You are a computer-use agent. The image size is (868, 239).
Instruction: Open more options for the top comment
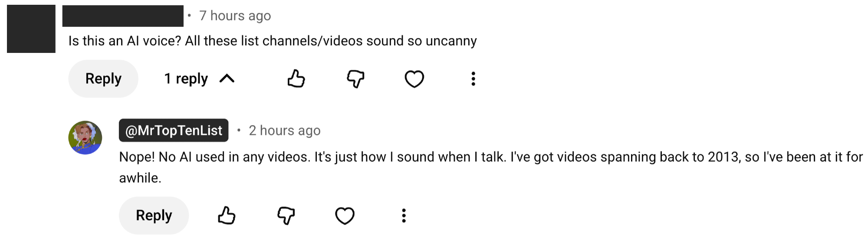[473, 79]
